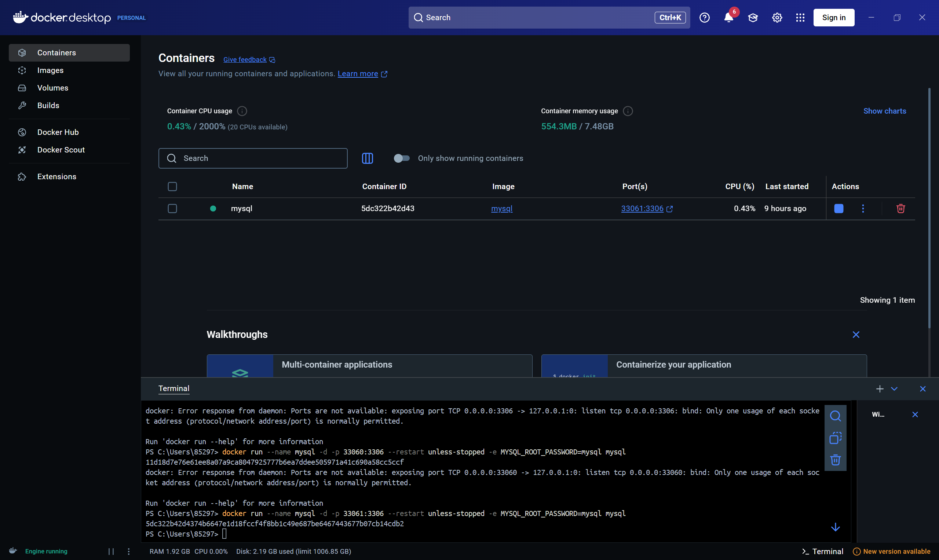Check the mysql container checkbox
The width and height of the screenshot is (939, 560).
pos(172,209)
